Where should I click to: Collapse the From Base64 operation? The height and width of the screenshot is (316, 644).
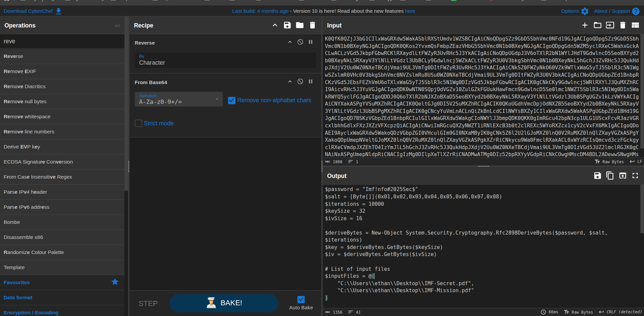click(x=290, y=81)
